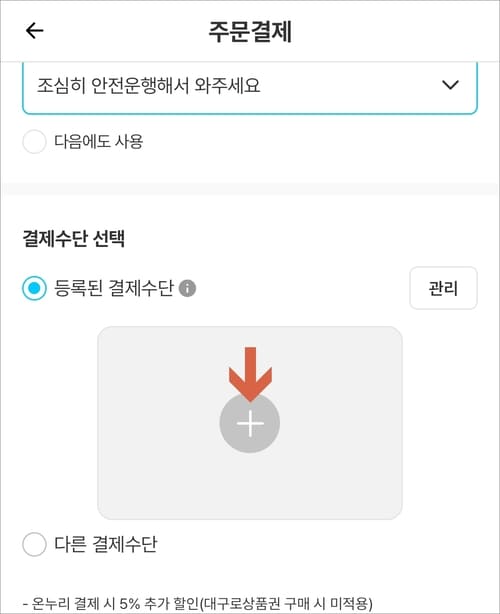Add a payment method with the plus icon
The height and width of the screenshot is (614, 500).
pos(250,423)
